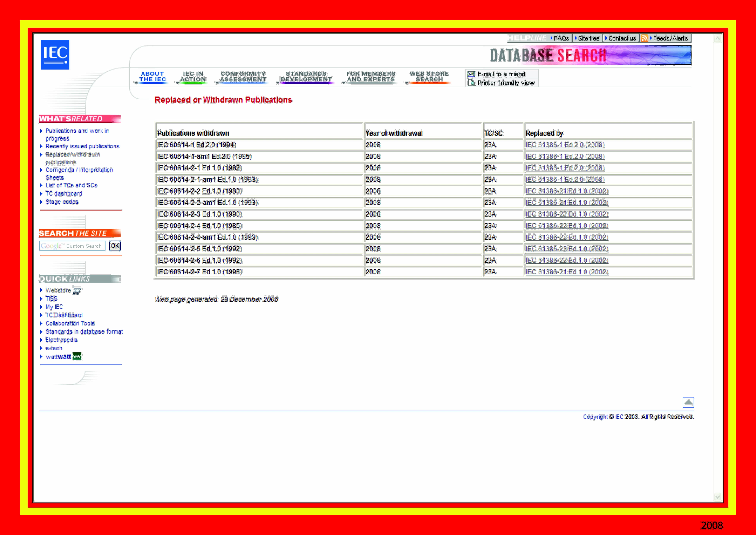Click the Google Custom Search field
Screen dimensions: 756x535
(x=72, y=246)
